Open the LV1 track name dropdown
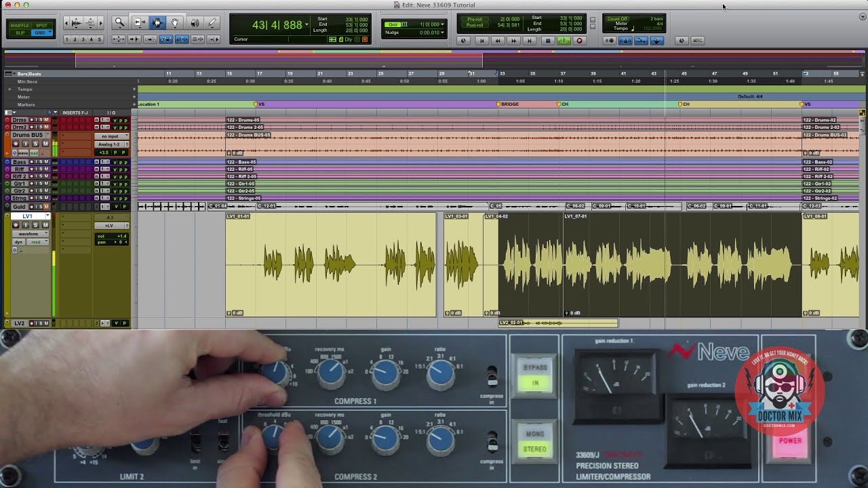Image resolution: width=868 pixels, height=488 pixels. (48, 216)
